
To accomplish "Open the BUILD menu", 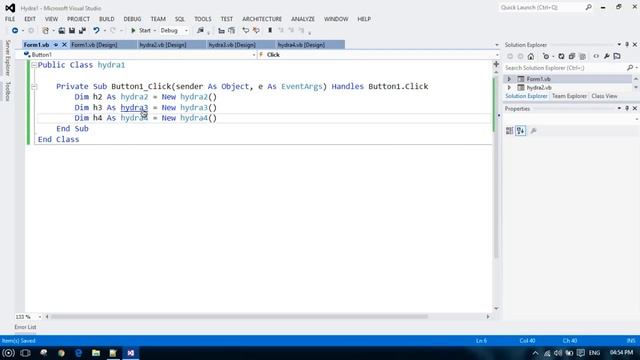I will click(x=107, y=19).
